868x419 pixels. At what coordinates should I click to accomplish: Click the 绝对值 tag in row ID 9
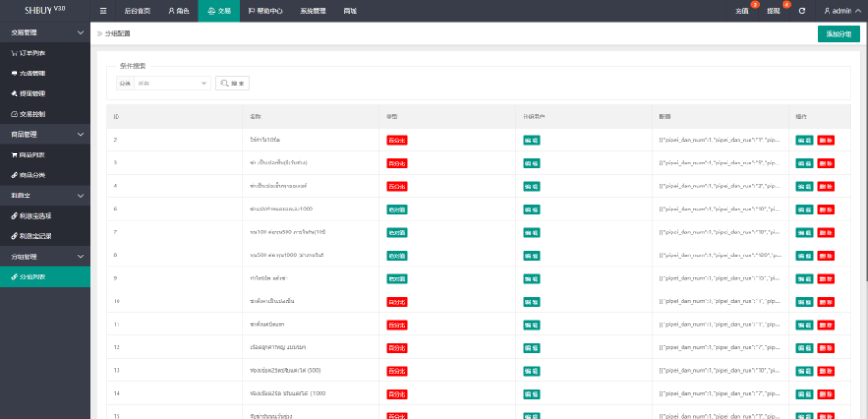click(x=397, y=278)
